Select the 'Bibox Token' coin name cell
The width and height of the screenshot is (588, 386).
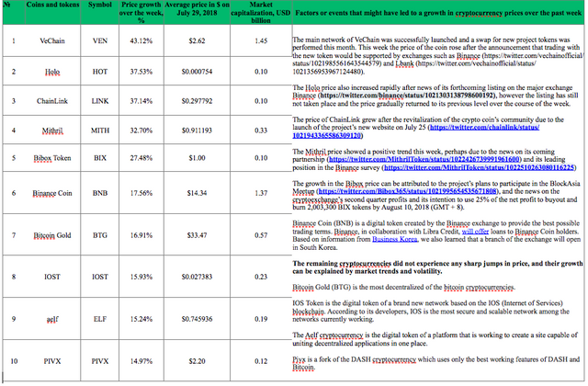[x=52, y=158]
